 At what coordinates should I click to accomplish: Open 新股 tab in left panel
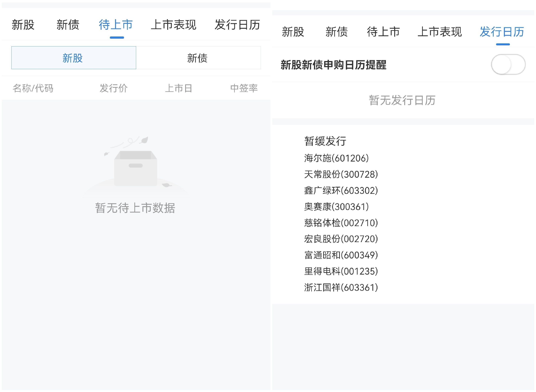(23, 25)
